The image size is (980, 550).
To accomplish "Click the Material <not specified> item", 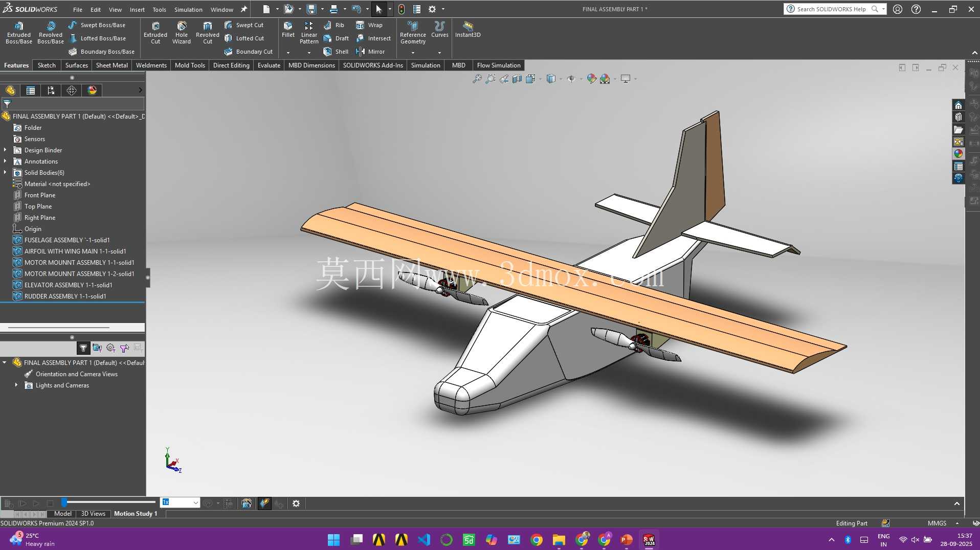I will [x=57, y=184].
